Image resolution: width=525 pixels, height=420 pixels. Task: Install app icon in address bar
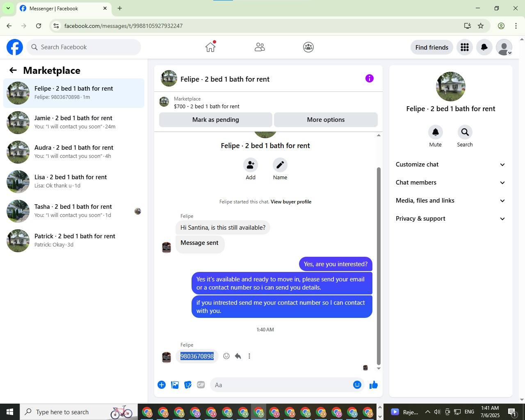pos(468,26)
